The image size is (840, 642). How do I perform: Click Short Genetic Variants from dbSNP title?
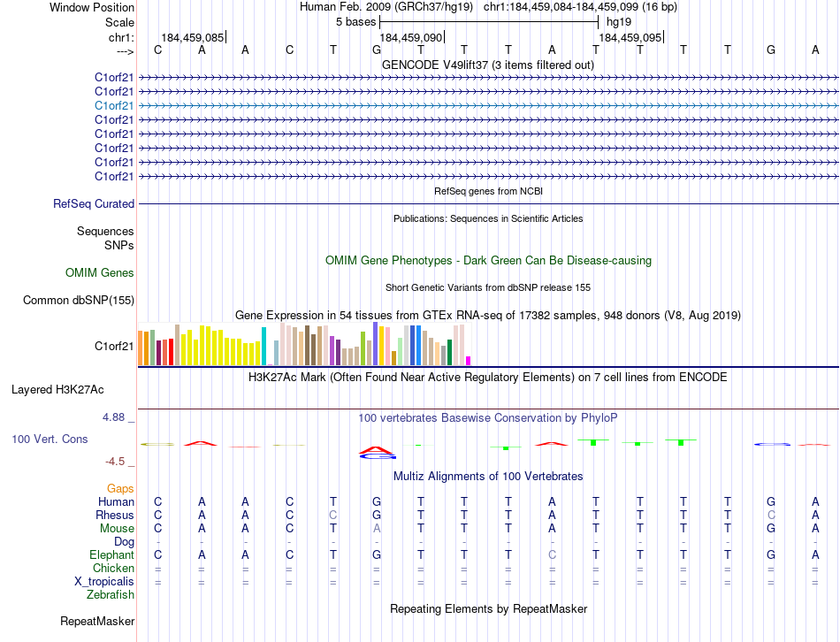(488, 287)
